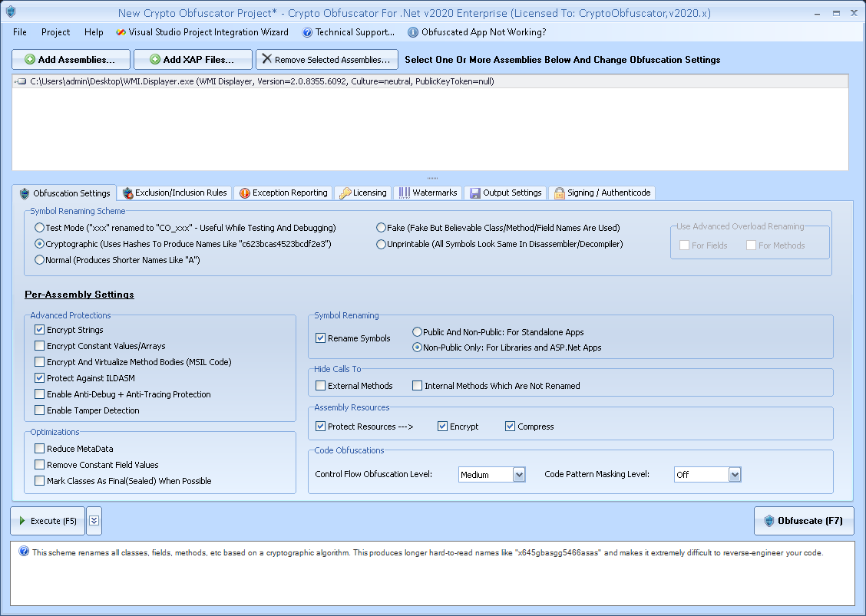Click the shield icon on Obfuscation Settings tab
866x616 pixels.
pyautogui.click(x=25, y=194)
